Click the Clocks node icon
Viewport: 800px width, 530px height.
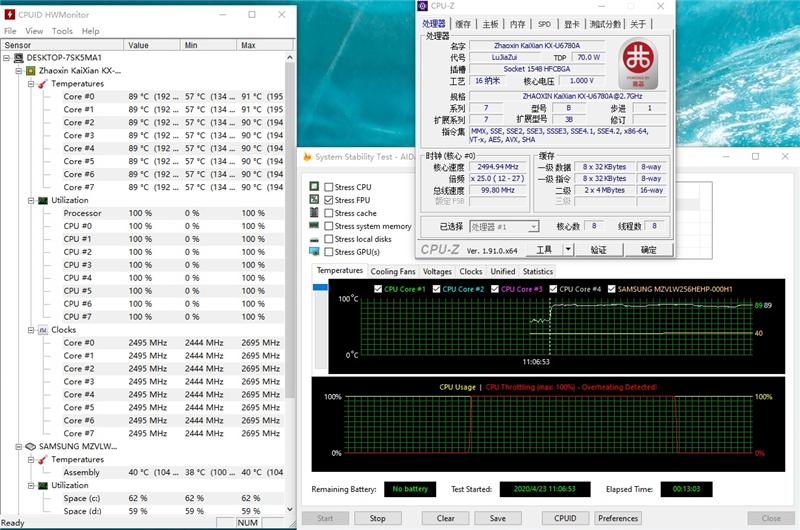(x=42, y=330)
